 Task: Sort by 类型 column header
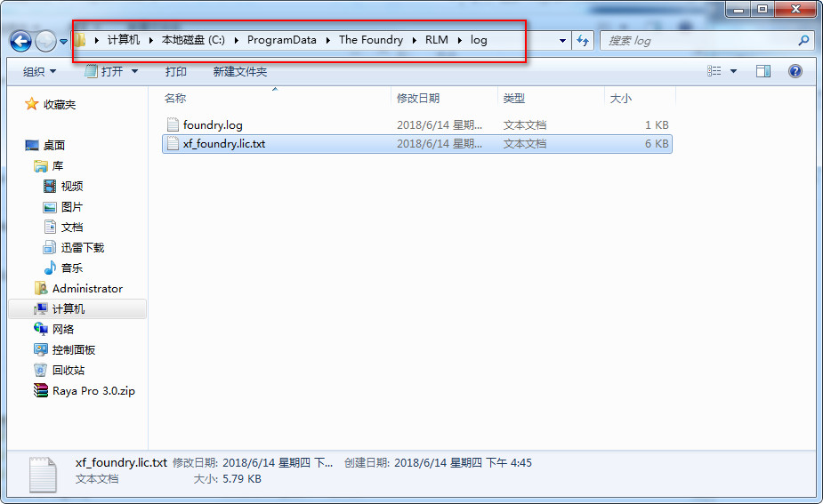[514, 98]
